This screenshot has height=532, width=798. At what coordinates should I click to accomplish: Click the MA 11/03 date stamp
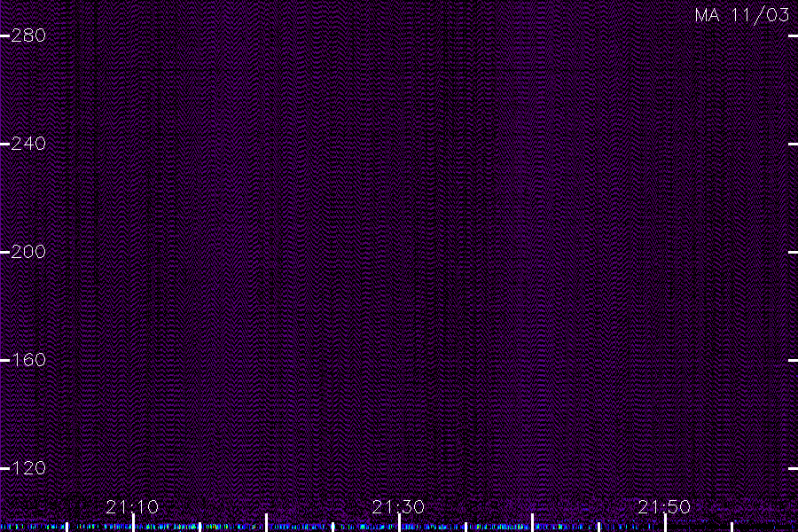click(x=741, y=15)
